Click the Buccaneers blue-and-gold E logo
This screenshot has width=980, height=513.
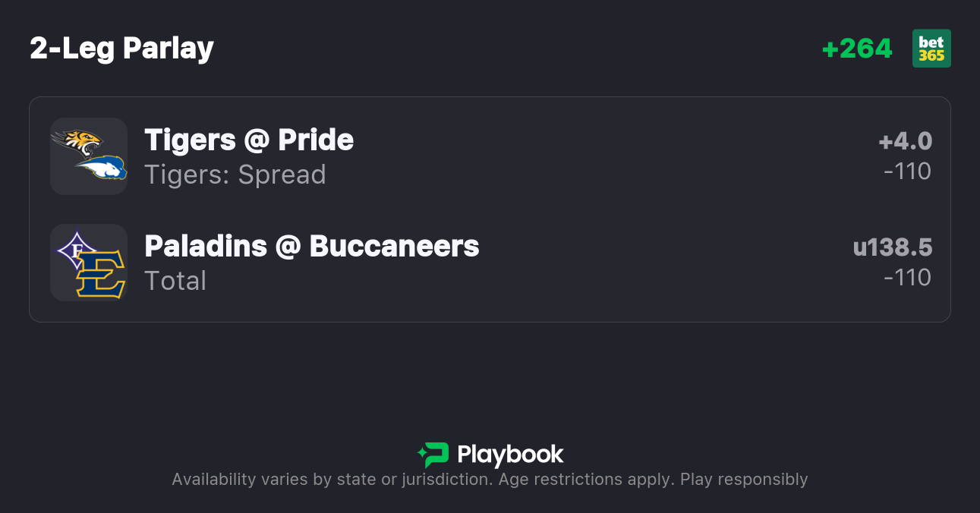[101, 274]
